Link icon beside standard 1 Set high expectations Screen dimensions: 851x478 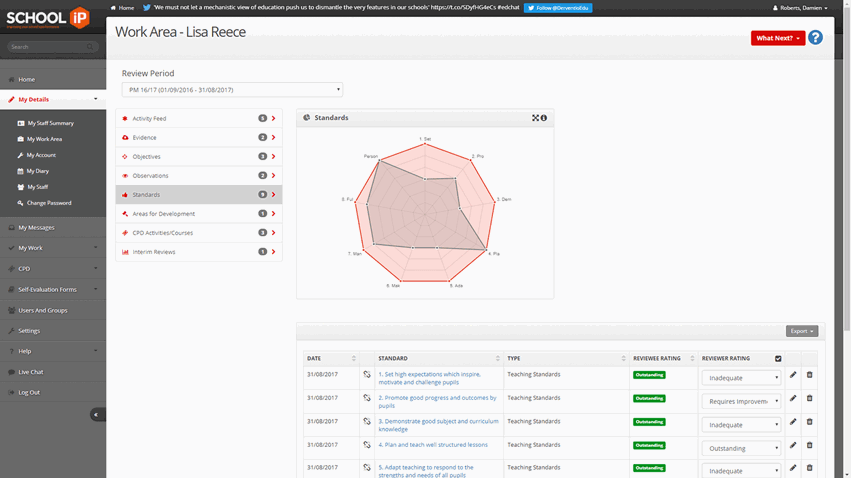click(367, 374)
